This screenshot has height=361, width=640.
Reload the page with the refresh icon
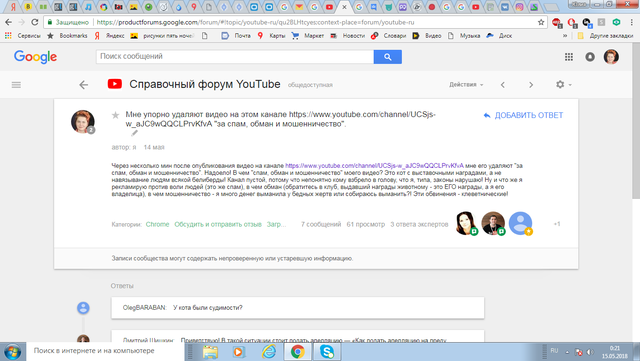coord(35,22)
